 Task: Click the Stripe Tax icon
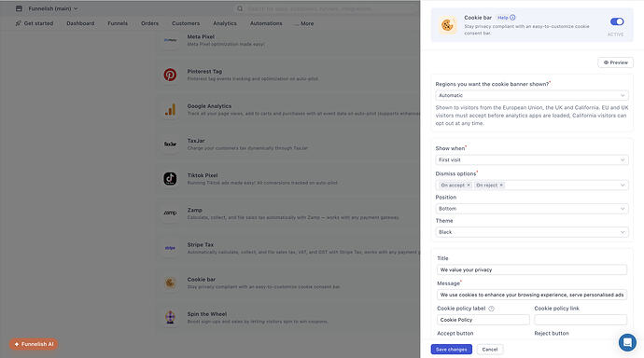point(170,248)
